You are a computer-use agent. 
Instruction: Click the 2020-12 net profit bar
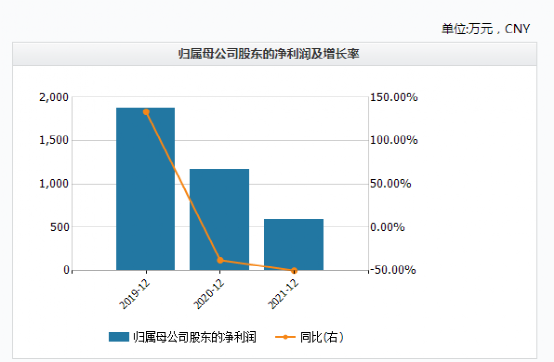(219, 220)
